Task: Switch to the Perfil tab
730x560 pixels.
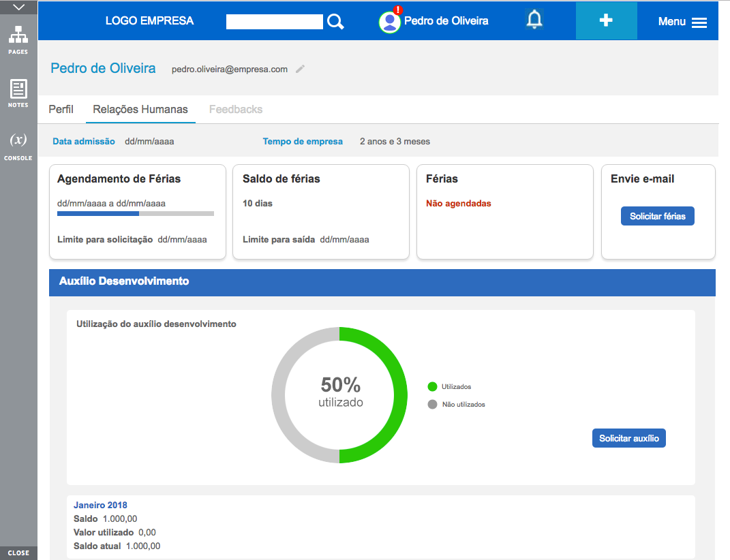Action: coord(61,109)
